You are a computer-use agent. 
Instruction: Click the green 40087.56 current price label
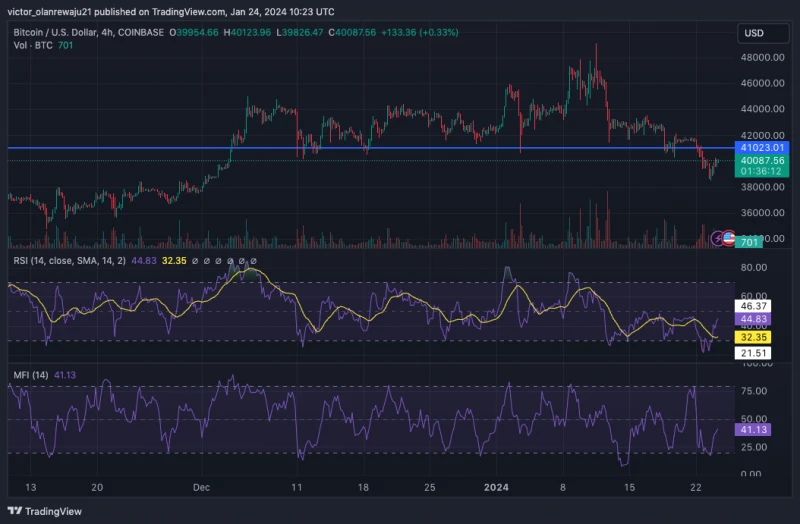click(x=760, y=160)
